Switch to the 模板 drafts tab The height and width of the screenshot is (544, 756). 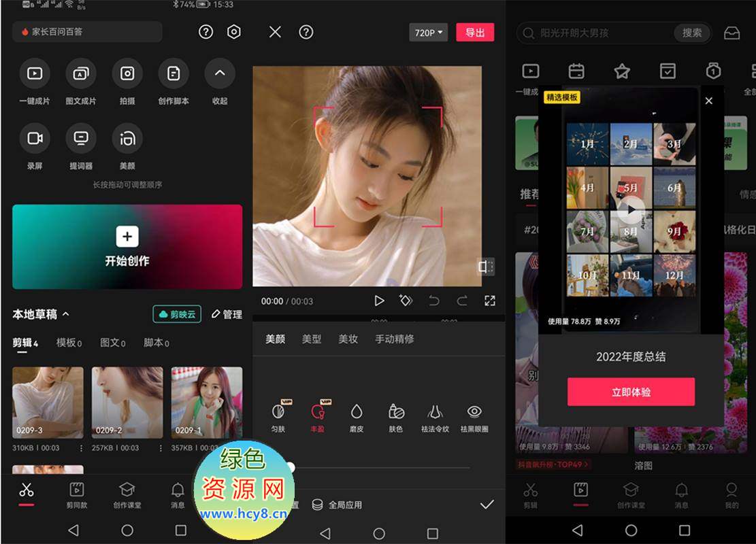(68, 343)
